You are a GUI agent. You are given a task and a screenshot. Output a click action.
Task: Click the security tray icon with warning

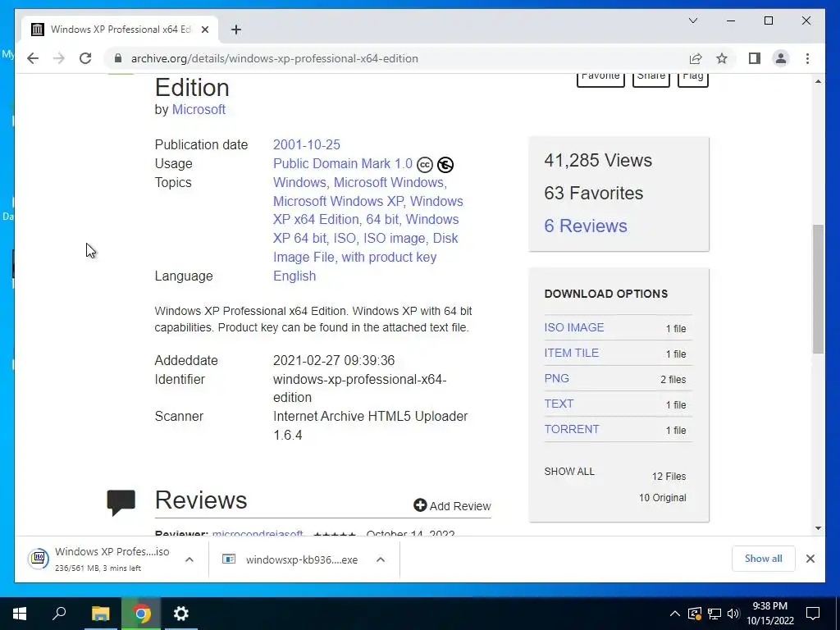tap(694, 614)
